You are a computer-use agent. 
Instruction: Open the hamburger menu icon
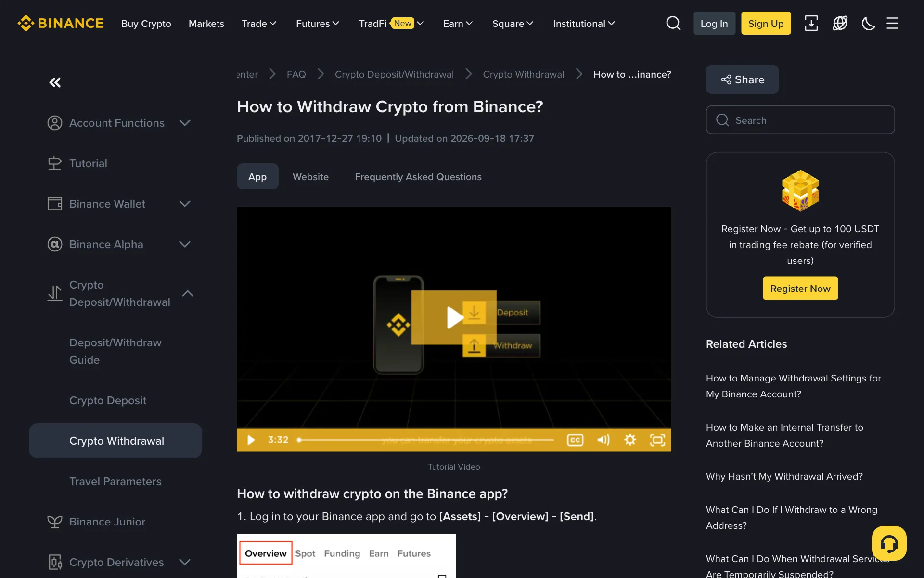pos(892,23)
